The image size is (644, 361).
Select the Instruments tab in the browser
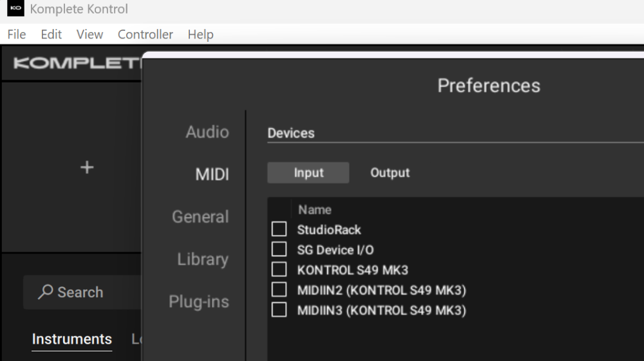(x=72, y=339)
